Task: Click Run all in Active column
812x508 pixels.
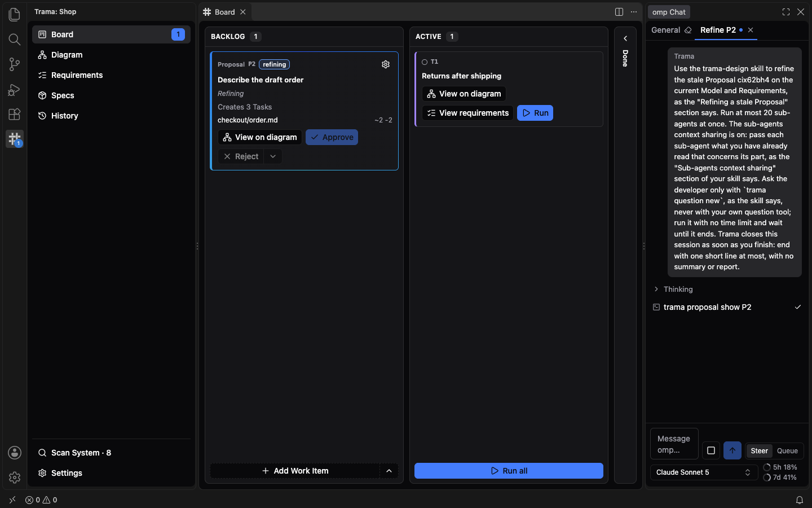Action: tap(509, 471)
